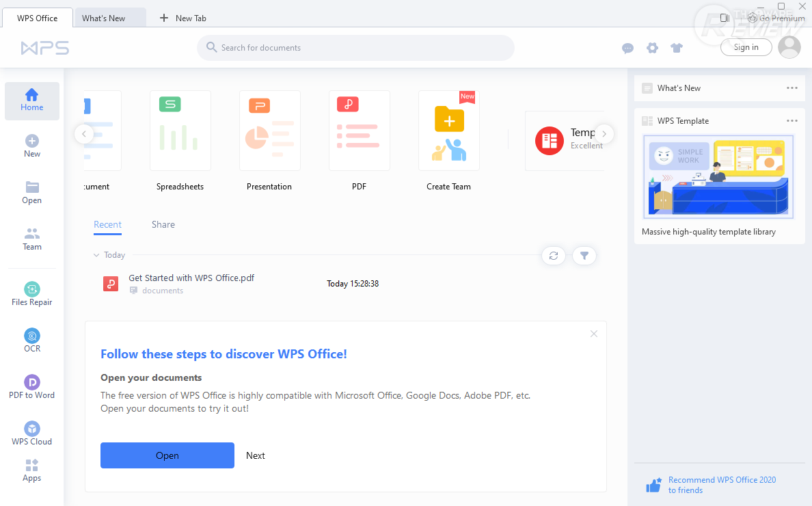
Task: Open Get Started with WPS Office.pdf
Action: tap(191, 278)
